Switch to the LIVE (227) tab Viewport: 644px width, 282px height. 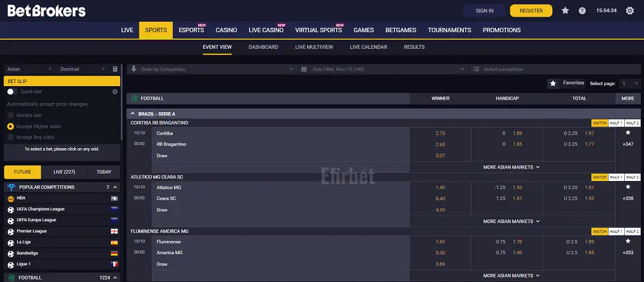(x=64, y=172)
